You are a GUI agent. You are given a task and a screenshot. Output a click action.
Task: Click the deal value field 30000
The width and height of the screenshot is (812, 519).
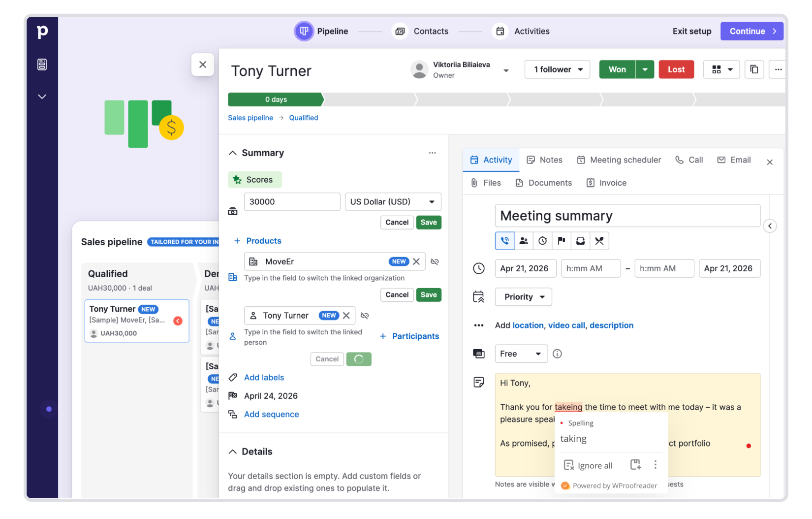pyautogui.click(x=292, y=202)
